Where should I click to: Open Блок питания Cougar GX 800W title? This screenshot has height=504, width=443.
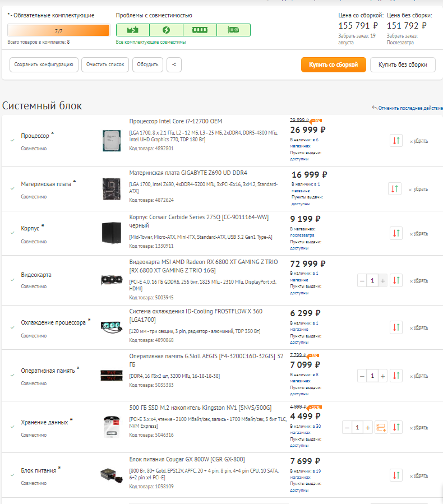point(187,459)
